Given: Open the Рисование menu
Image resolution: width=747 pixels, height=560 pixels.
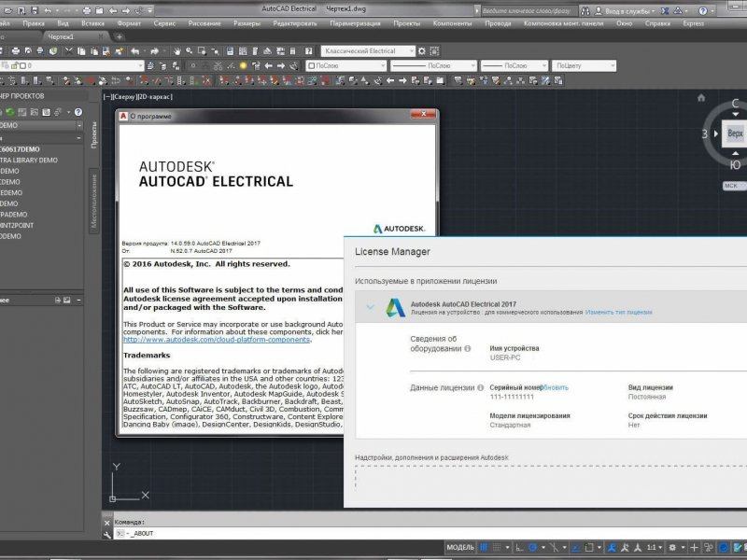Looking at the screenshot, I should coord(204,23).
